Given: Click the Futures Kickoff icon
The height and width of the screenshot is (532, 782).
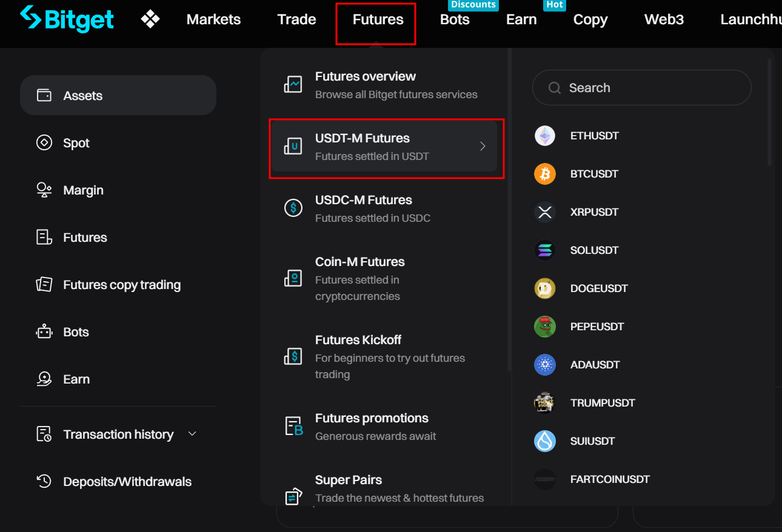Looking at the screenshot, I should [x=293, y=356].
